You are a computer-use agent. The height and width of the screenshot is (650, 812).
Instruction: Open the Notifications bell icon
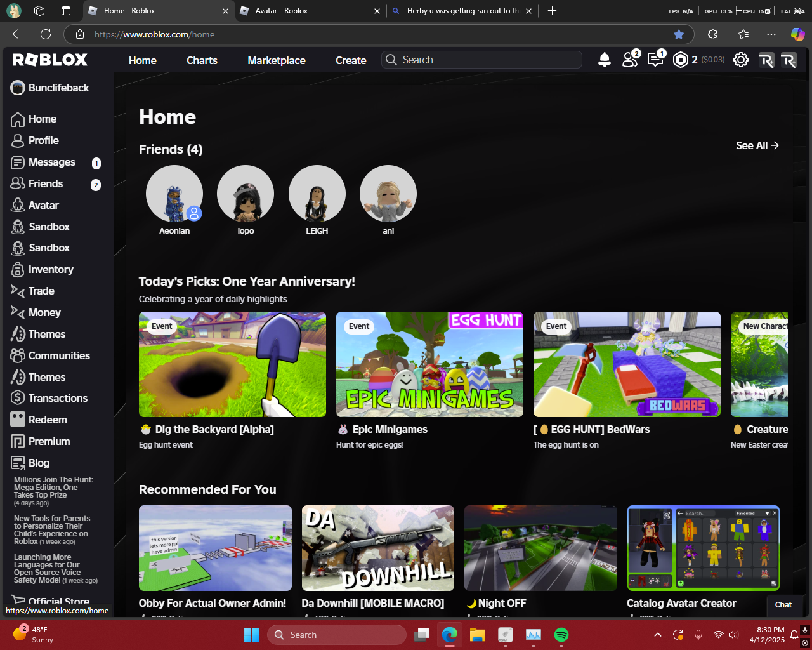pos(605,60)
